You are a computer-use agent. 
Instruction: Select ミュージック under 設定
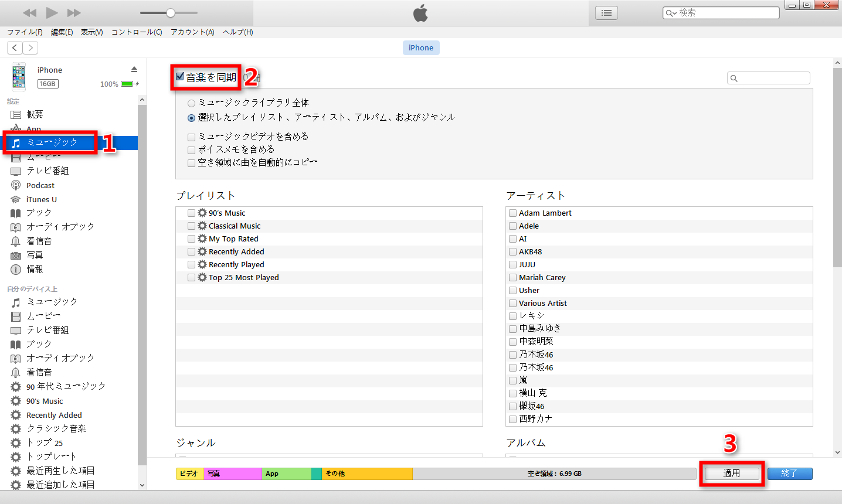tap(69, 142)
